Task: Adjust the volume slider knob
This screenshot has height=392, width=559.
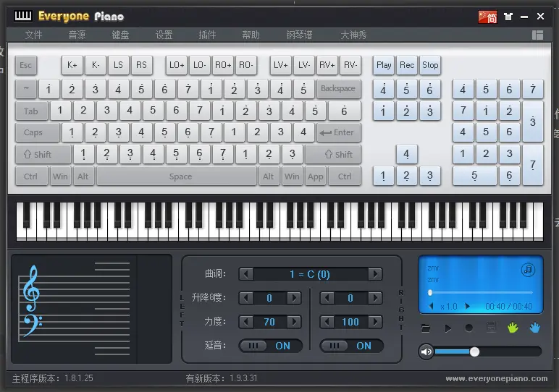Action: coord(474,351)
